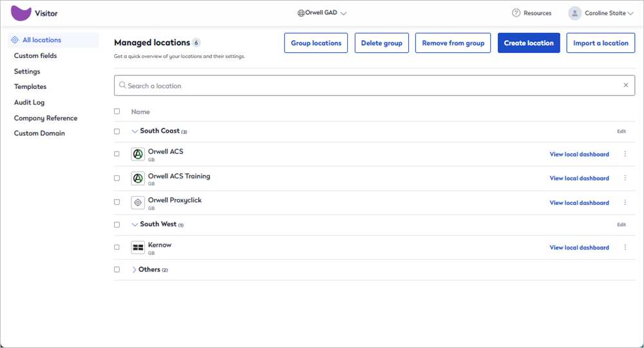Click the All locations target icon
The width and height of the screenshot is (644, 348).
[15, 40]
